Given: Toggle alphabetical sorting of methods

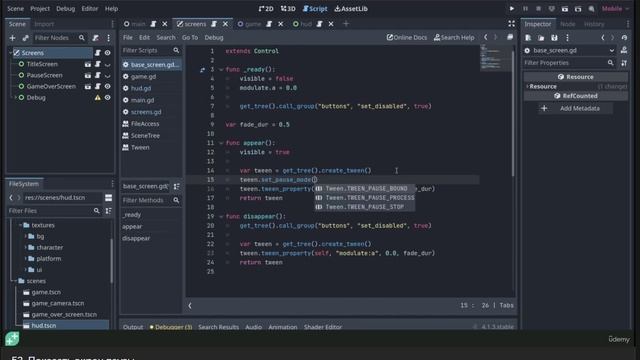Looking at the screenshot, I should point(176,187).
